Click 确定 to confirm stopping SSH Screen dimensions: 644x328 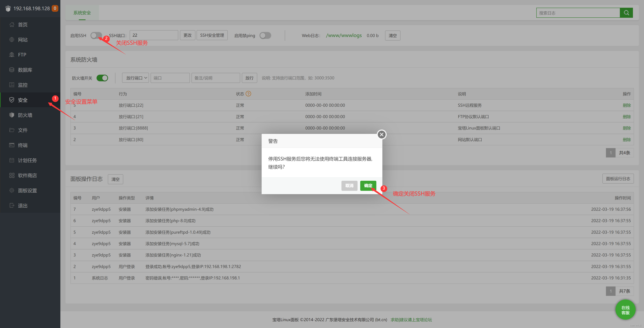pos(368,186)
